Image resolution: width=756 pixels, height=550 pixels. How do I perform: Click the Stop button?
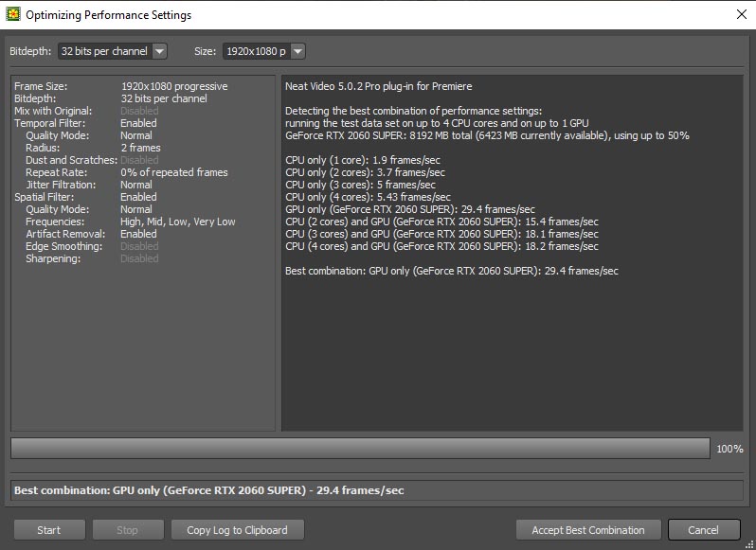[x=128, y=530]
